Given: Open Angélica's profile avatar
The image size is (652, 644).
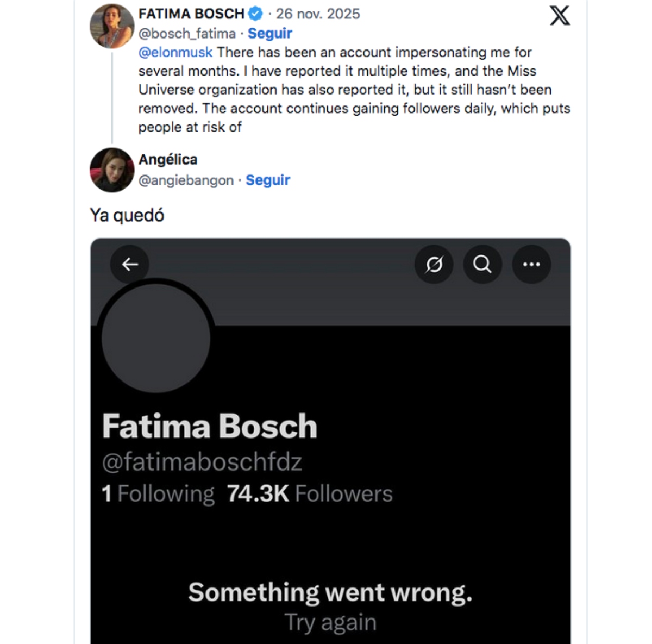Looking at the screenshot, I should [x=112, y=170].
